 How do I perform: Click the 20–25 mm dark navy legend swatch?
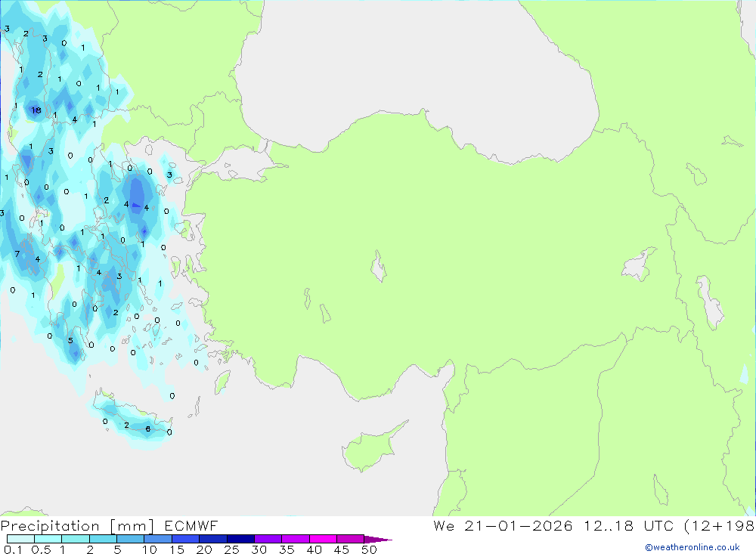click(212, 539)
